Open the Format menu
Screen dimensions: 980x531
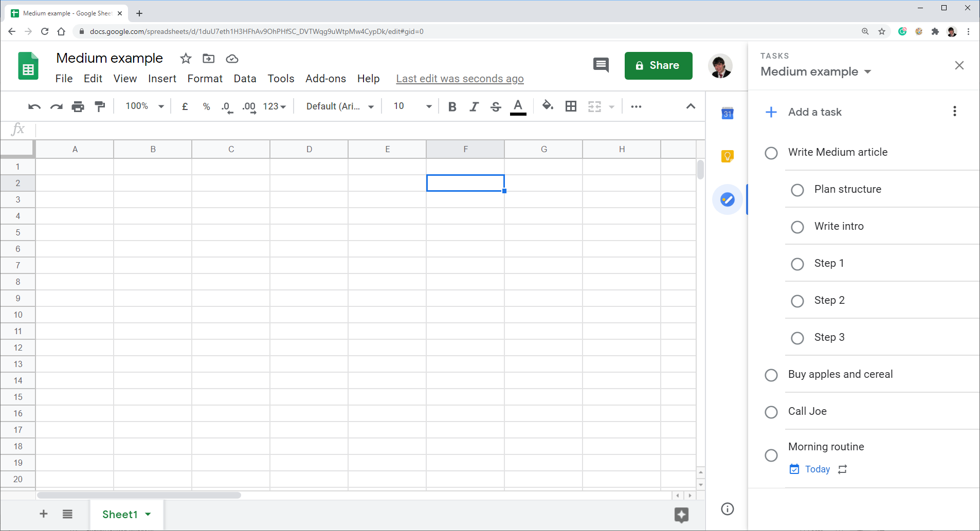click(x=205, y=79)
